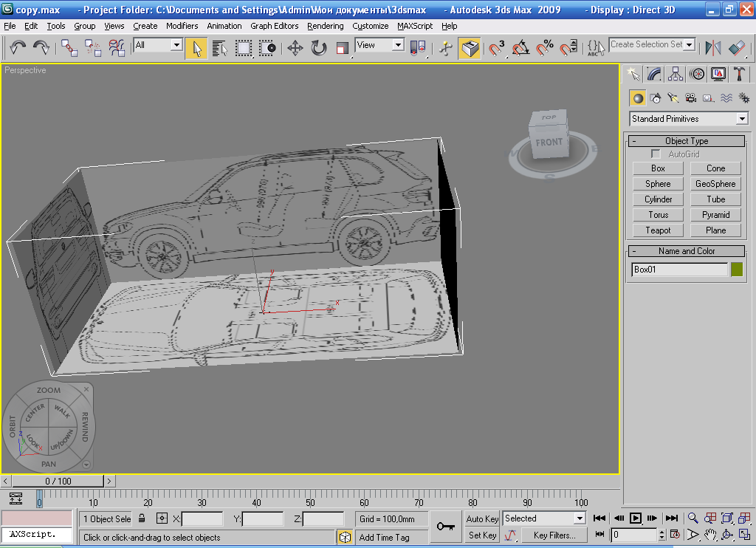Select Cameras category icon
Viewport: 756px width, 548px height.
(x=691, y=98)
